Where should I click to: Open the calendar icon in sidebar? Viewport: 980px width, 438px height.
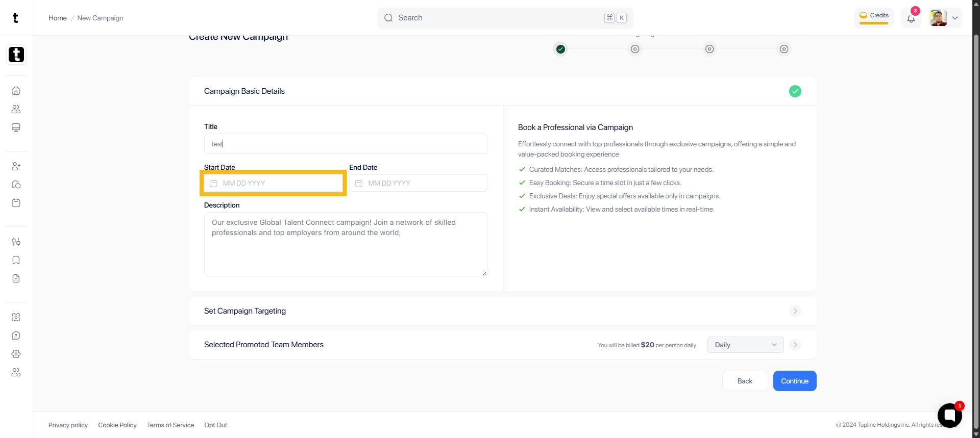coord(16,203)
